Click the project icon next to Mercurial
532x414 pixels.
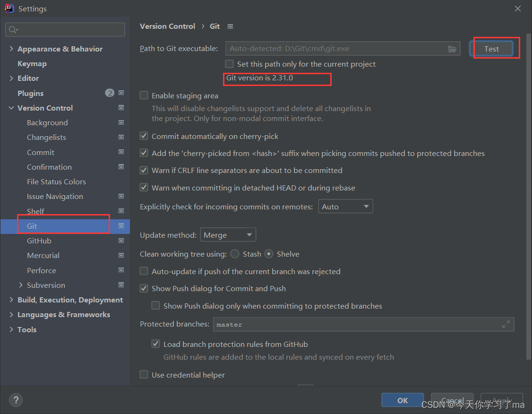121,255
